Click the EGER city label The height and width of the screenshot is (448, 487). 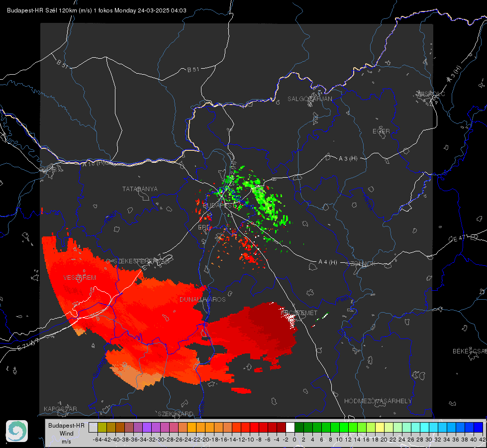point(381,131)
